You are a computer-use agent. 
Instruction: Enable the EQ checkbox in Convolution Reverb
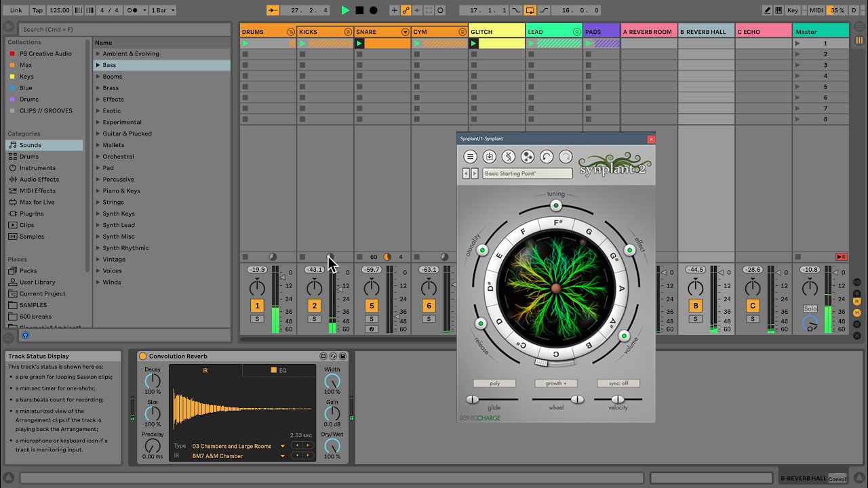(x=274, y=371)
